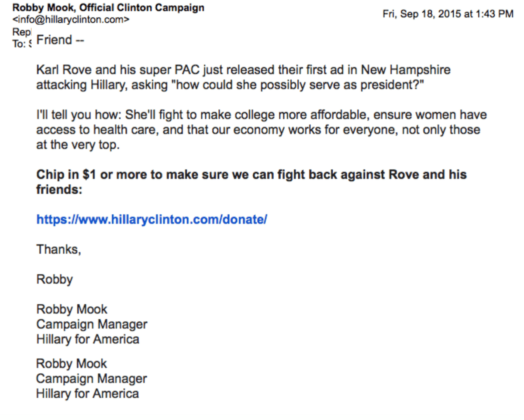Click the standalone "Robby" sign-off below Thanks
This screenshot has height=420, width=524.
(55, 279)
